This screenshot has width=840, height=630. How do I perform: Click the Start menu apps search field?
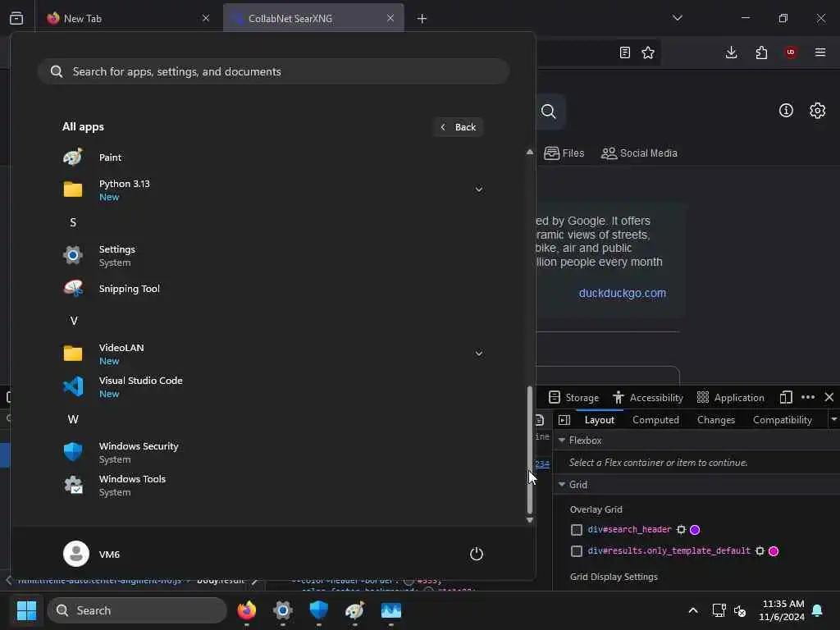[273, 71]
